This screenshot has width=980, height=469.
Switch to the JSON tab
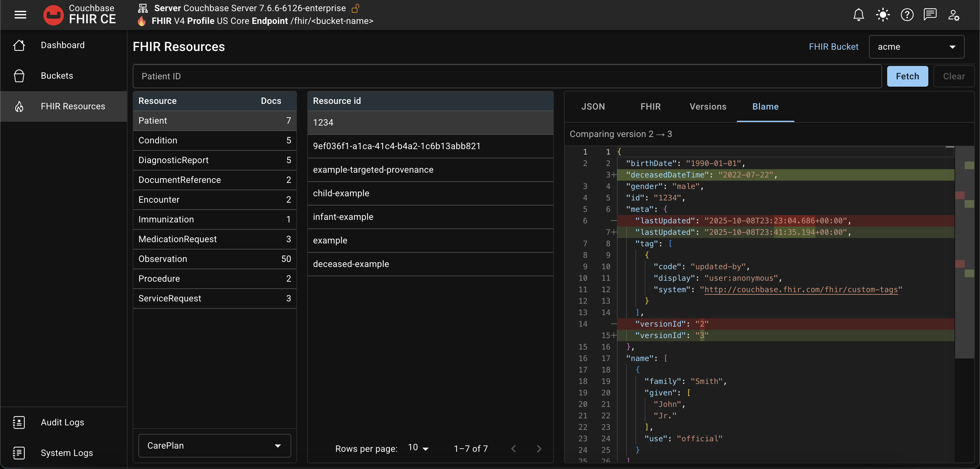[x=593, y=106]
